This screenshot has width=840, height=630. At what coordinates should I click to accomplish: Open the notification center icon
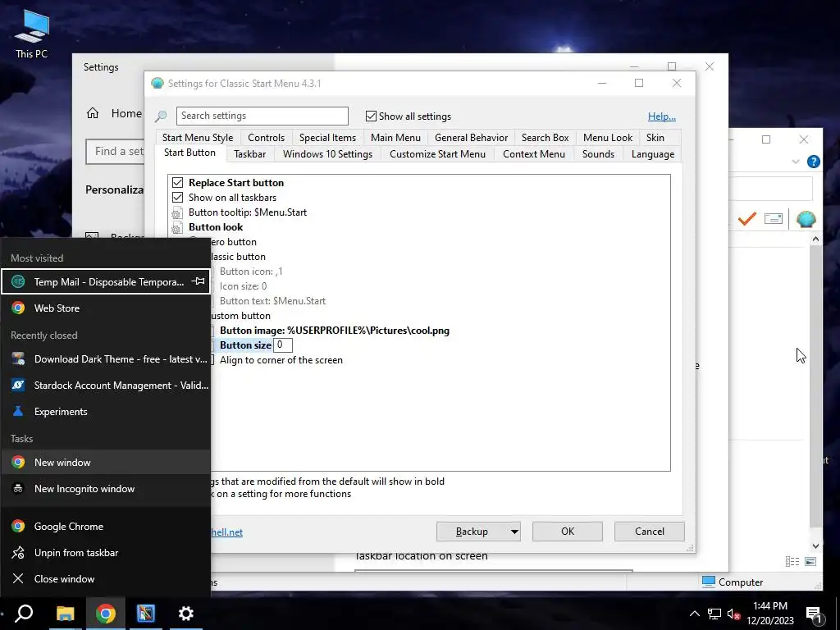814,615
